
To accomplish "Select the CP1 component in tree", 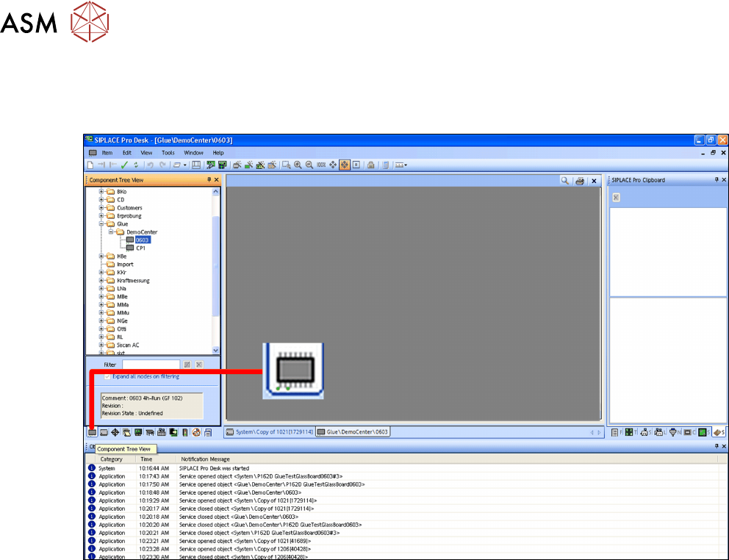I will (x=140, y=248).
